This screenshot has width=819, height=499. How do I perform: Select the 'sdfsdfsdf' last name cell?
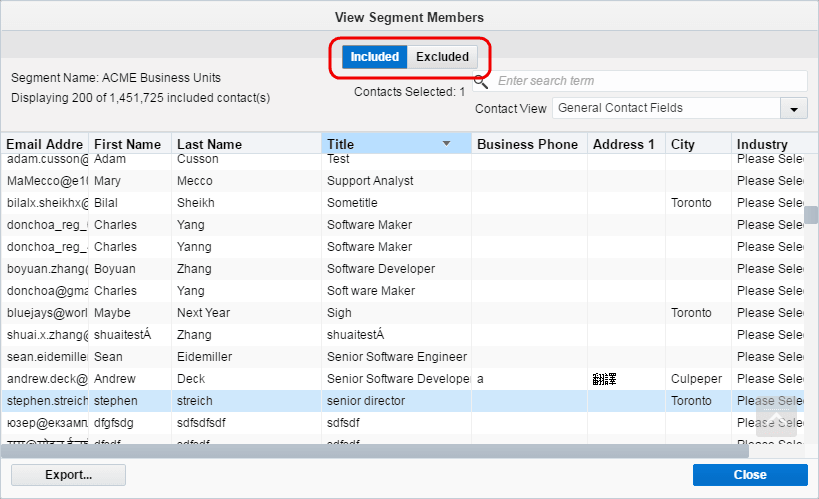[x=247, y=423]
